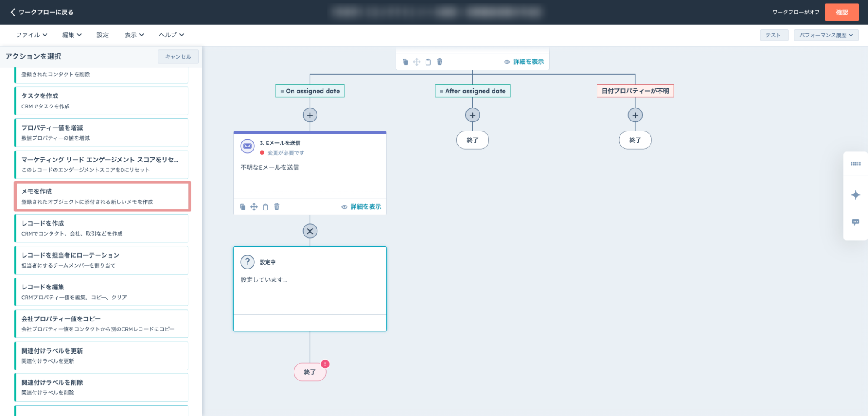Show details of the Eメールを送信 action

[361, 207]
